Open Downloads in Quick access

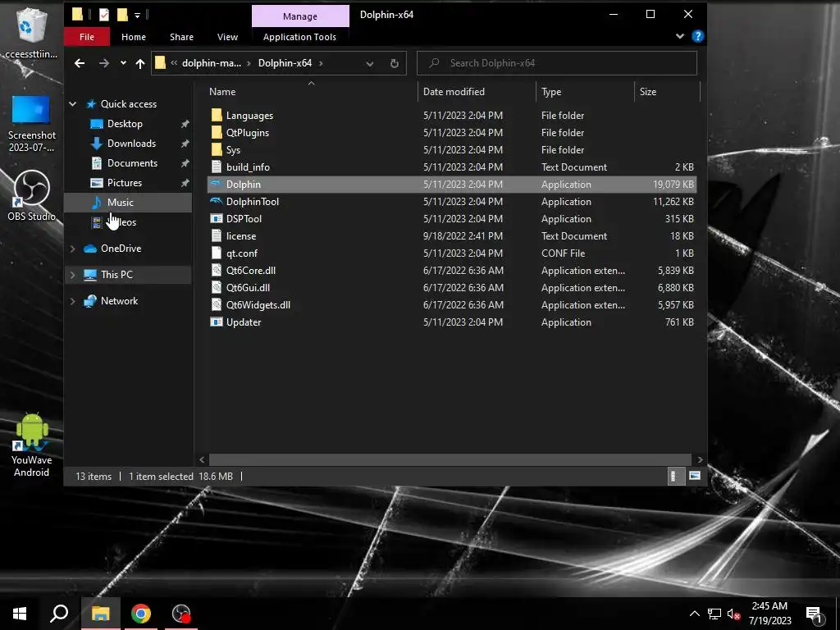[131, 144]
